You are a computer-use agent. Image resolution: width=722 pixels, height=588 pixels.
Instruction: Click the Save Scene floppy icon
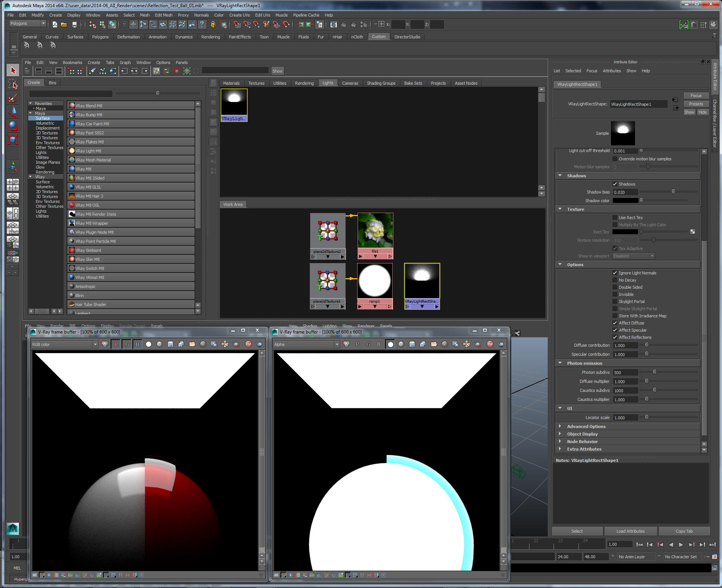pyautogui.click(x=74, y=24)
